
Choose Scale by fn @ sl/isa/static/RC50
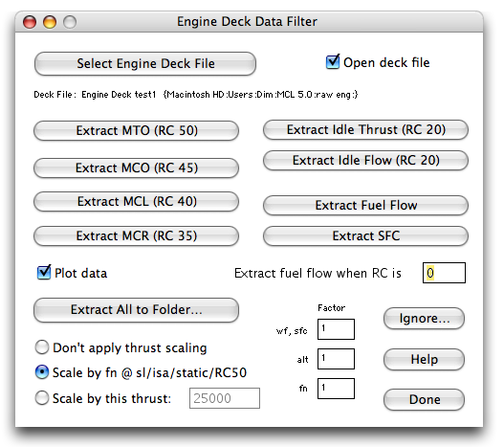[x=42, y=372]
